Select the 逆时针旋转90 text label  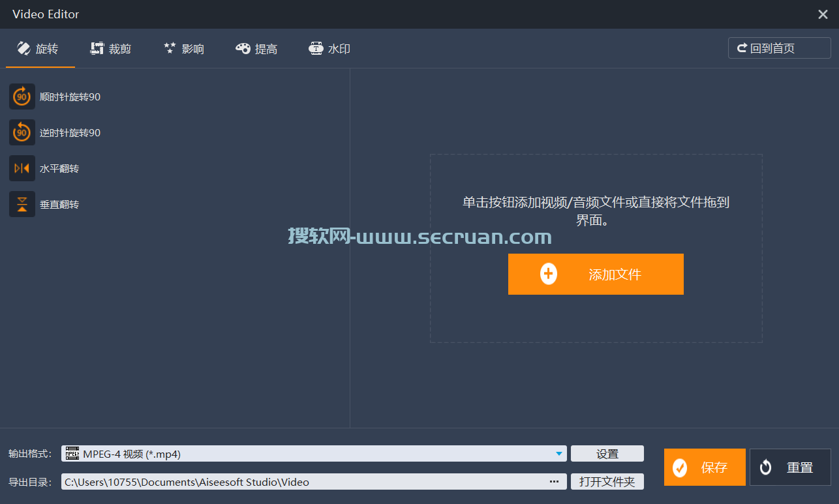70,133
